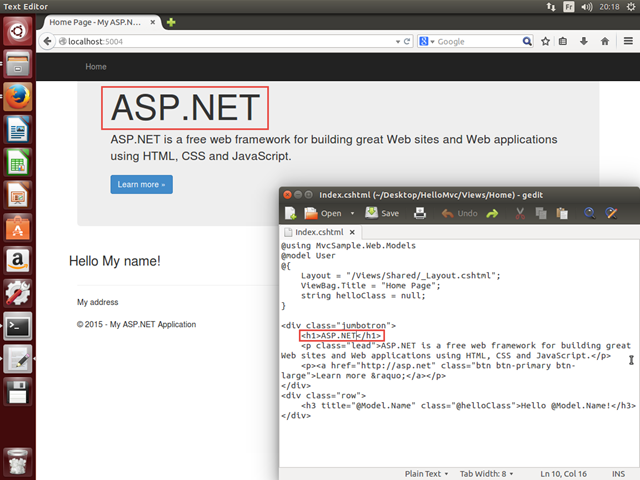The width and height of the screenshot is (640, 480).
Task: Click the gedit New document icon
Action: point(291,213)
